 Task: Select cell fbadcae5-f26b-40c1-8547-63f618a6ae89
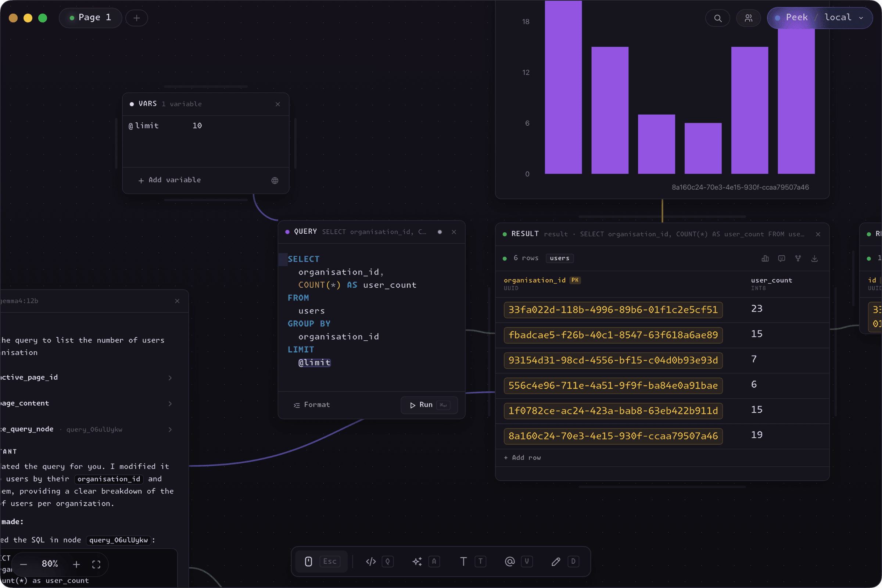(x=613, y=335)
